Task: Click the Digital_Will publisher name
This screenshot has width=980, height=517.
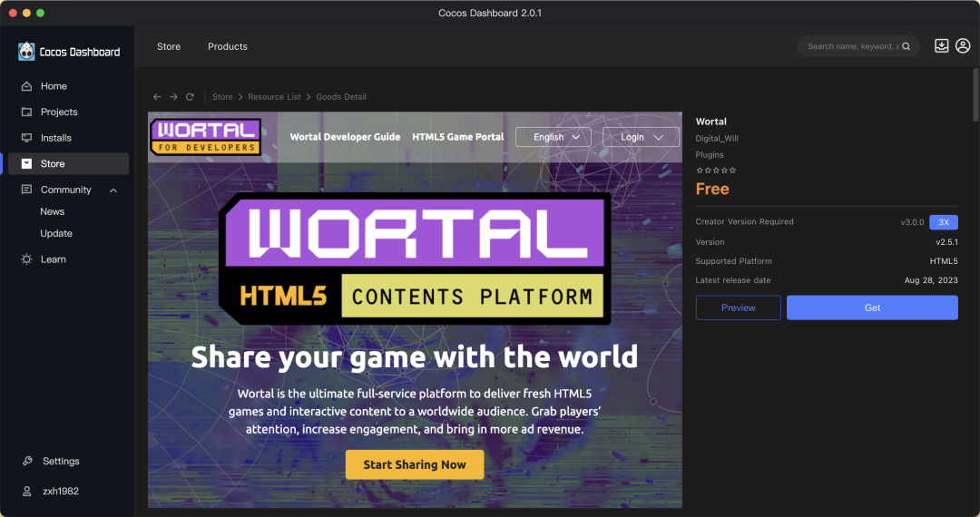Action: [717, 139]
